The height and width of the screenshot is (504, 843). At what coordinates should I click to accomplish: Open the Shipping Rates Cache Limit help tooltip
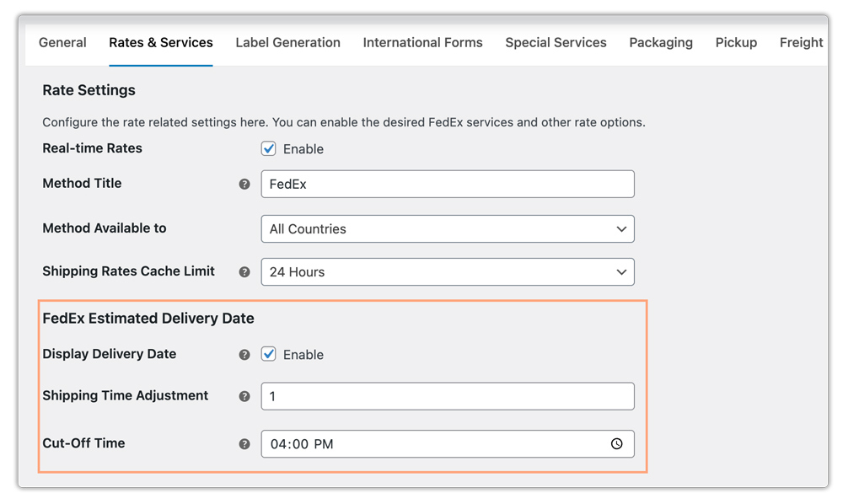pyautogui.click(x=244, y=271)
